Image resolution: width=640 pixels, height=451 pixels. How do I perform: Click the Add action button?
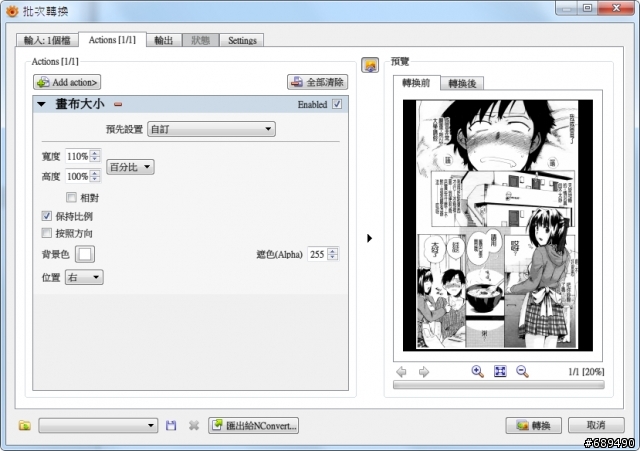pos(67,82)
